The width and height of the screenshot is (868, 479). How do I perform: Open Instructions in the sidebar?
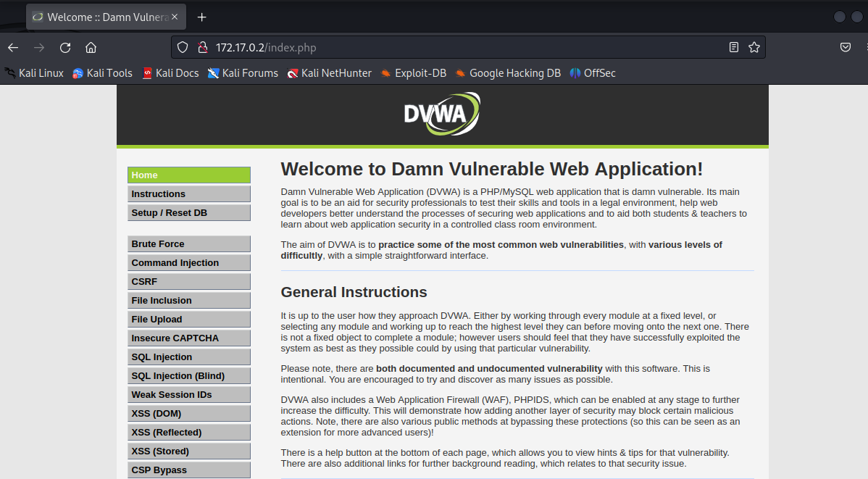click(x=189, y=193)
